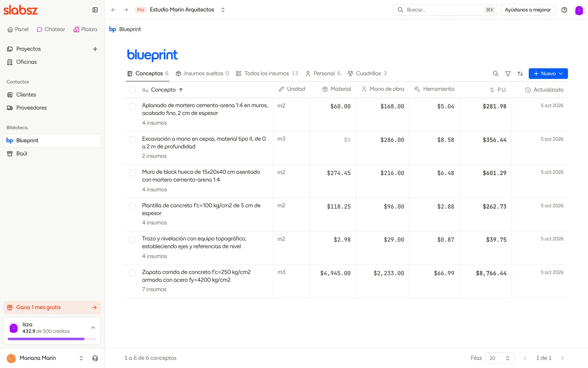The image size is (588, 368).
Task: Check the Excavación a mano row
Action: pyautogui.click(x=132, y=140)
